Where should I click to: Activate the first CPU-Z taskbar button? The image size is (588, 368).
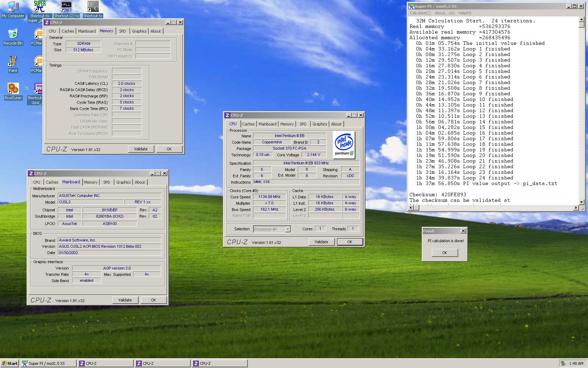(x=105, y=363)
